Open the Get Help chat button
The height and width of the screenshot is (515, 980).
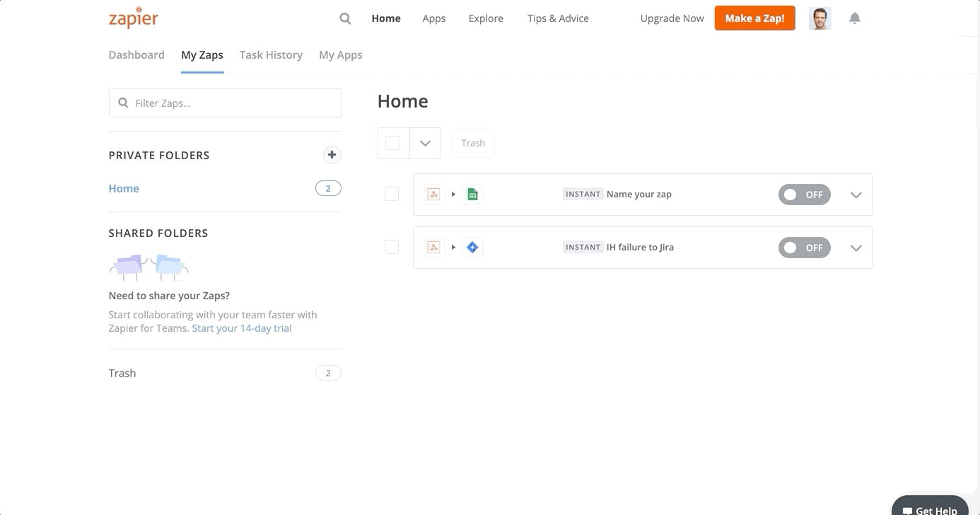(930, 507)
